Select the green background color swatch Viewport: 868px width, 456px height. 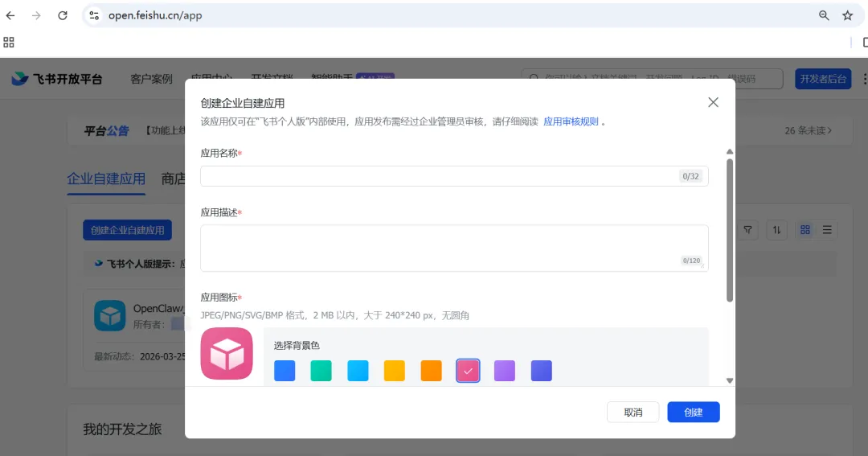(x=321, y=371)
